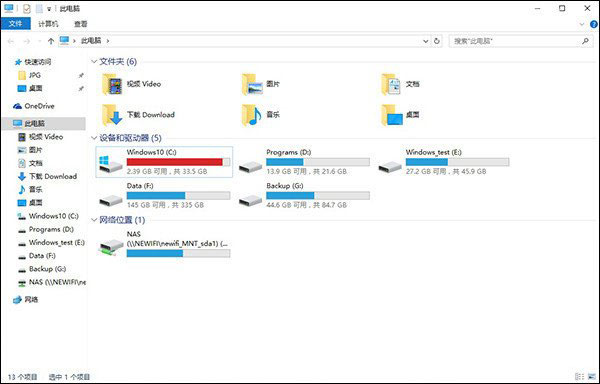
Task: Switch to details view icon in status bar
Action: (579, 377)
